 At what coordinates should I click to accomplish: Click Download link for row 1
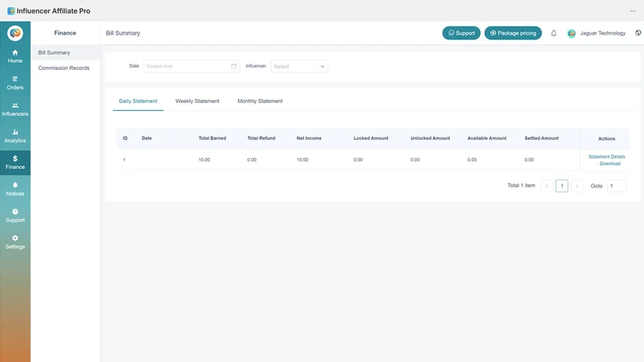click(610, 163)
